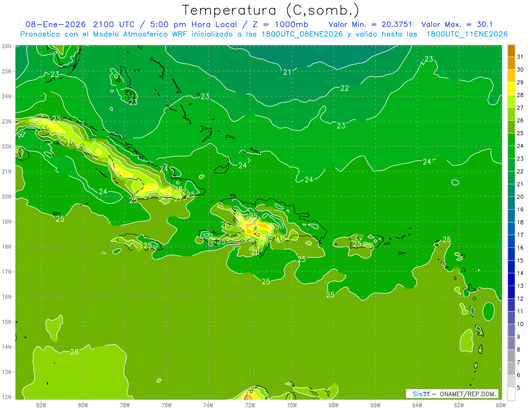
Task: Click the "22" contour label on the map
Action: coord(344,88)
